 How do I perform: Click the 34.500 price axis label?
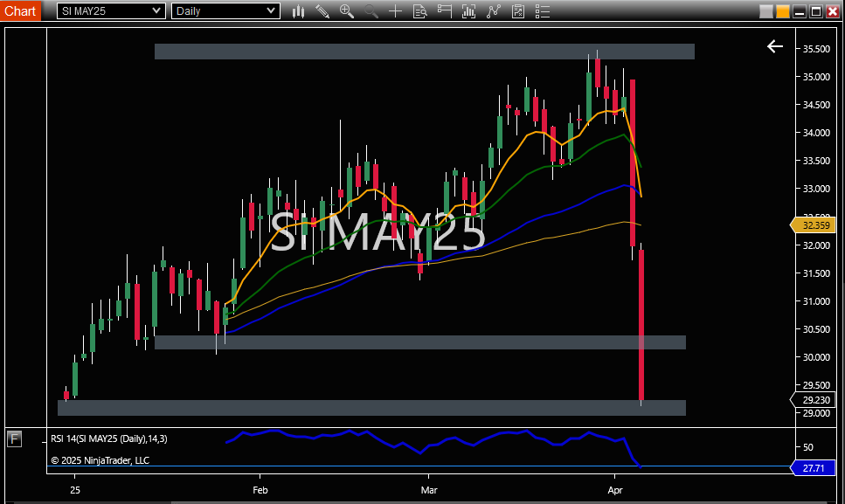click(816, 105)
